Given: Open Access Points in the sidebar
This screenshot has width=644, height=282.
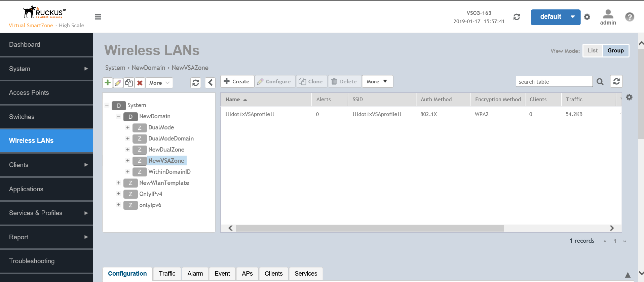Looking at the screenshot, I should pos(29,93).
